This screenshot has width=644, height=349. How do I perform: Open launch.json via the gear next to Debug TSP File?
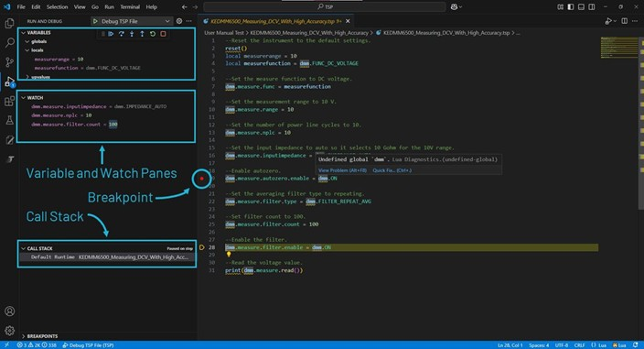179,21
